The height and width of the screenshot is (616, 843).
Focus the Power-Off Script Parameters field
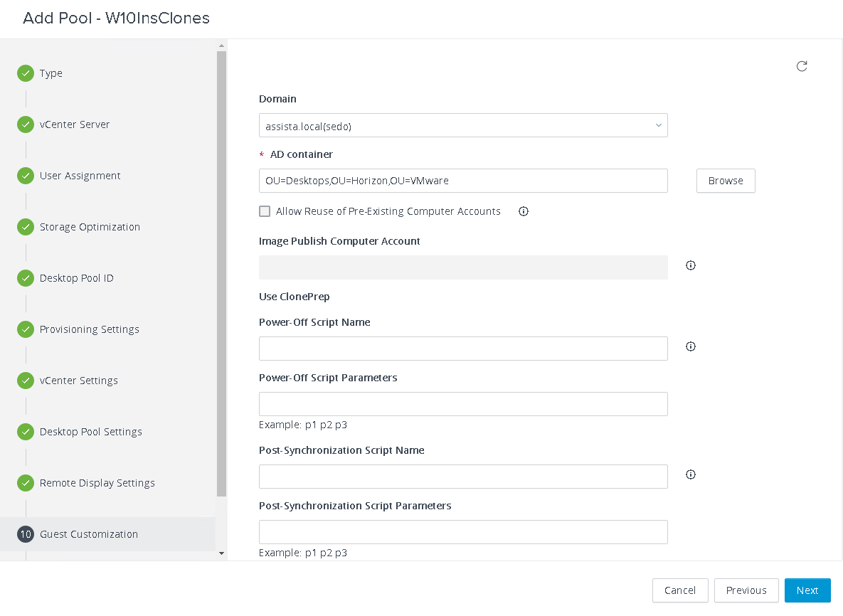point(463,404)
